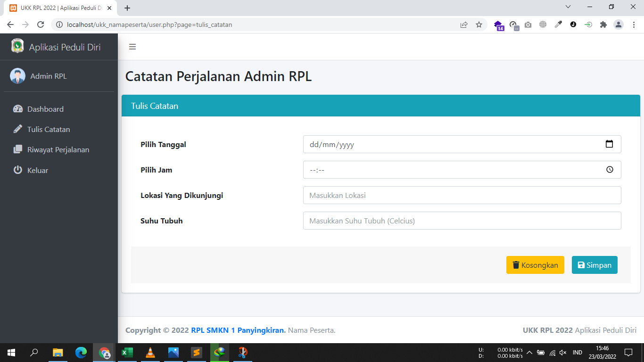Open the clock picker in Pilih Jam
This screenshot has width=644, height=362.
[610, 170]
